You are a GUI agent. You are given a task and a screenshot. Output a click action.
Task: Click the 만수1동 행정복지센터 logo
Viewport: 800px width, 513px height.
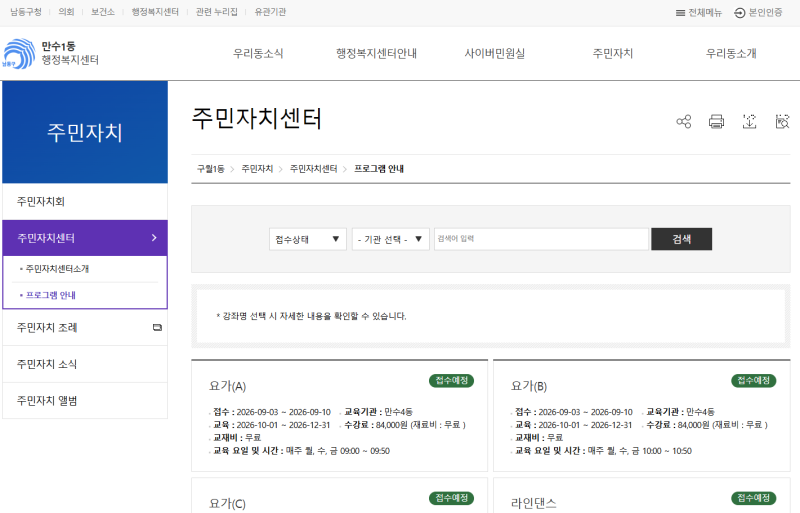click(50, 53)
